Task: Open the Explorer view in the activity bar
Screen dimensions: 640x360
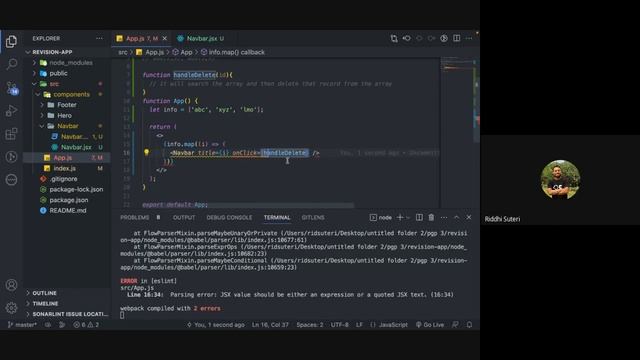Action: point(11,41)
